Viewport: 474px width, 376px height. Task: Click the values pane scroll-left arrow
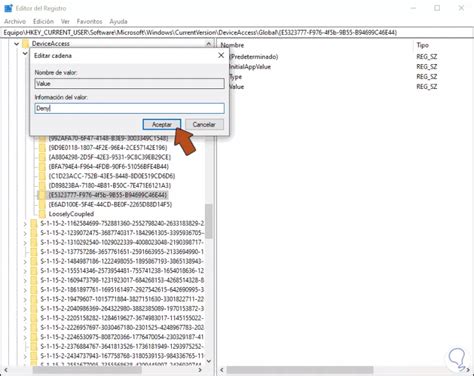222,370
